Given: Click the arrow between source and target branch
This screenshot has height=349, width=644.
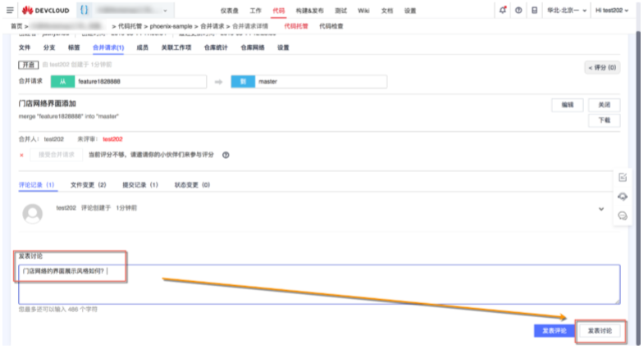Looking at the screenshot, I should [218, 82].
